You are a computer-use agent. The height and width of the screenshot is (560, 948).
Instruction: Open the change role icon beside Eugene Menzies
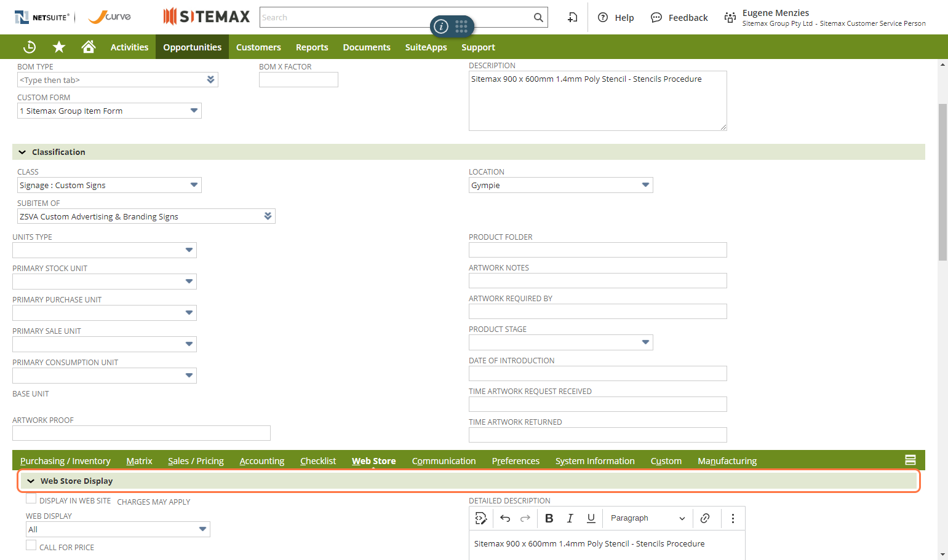pyautogui.click(x=730, y=17)
